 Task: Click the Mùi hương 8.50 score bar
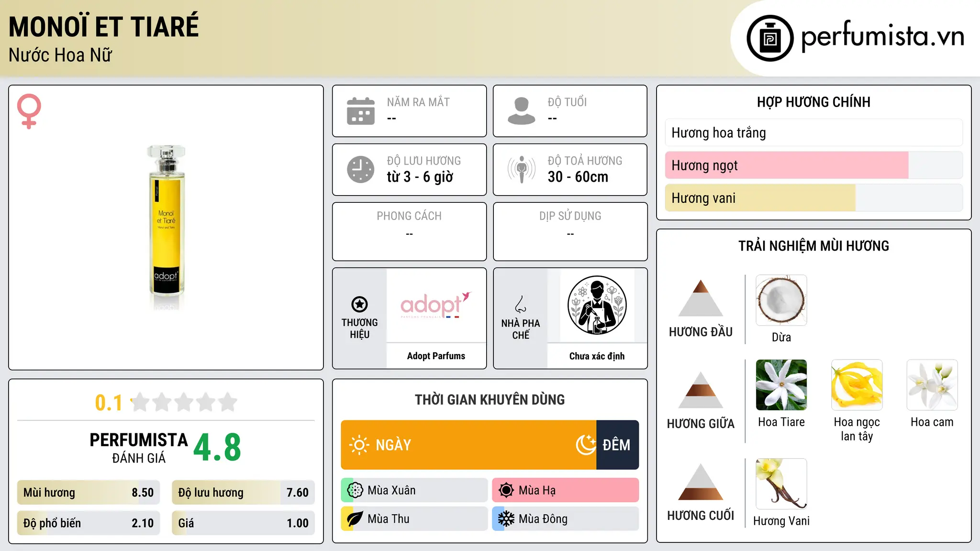(x=89, y=492)
